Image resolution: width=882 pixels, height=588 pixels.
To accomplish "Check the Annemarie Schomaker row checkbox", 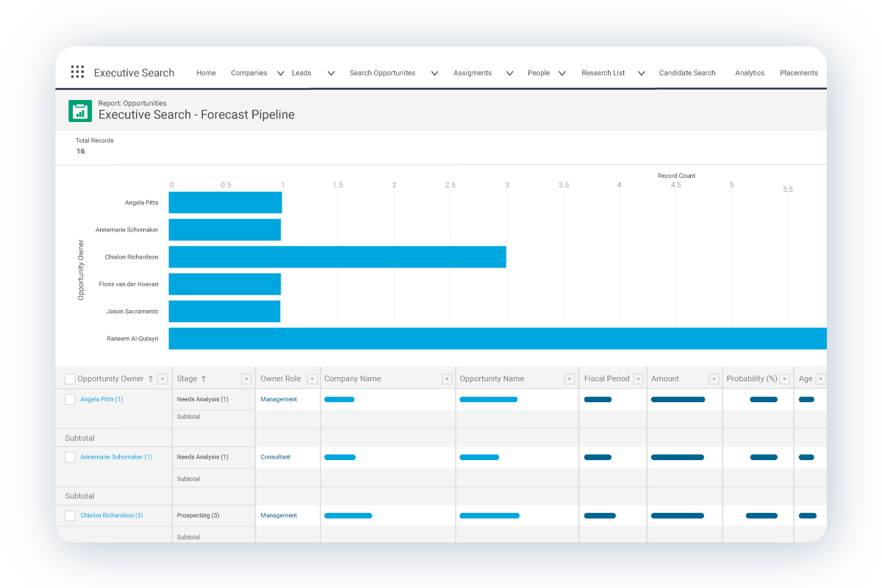I will [x=70, y=457].
